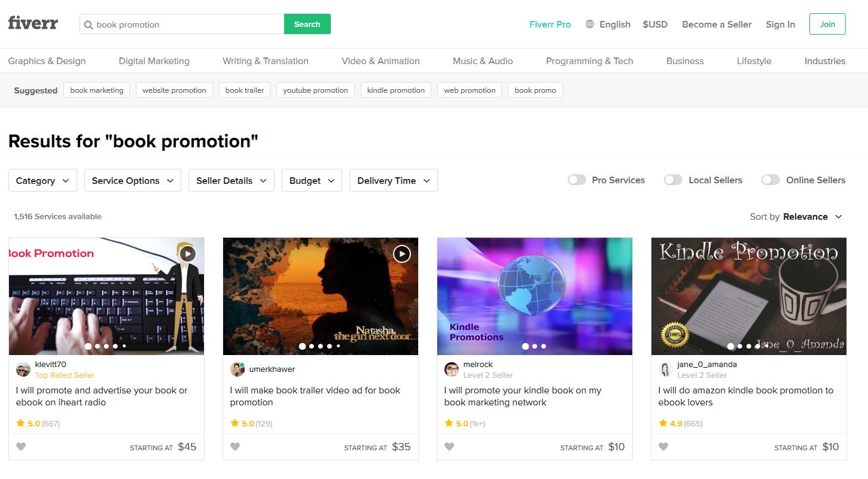Expand the Budget filter

tap(312, 180)
